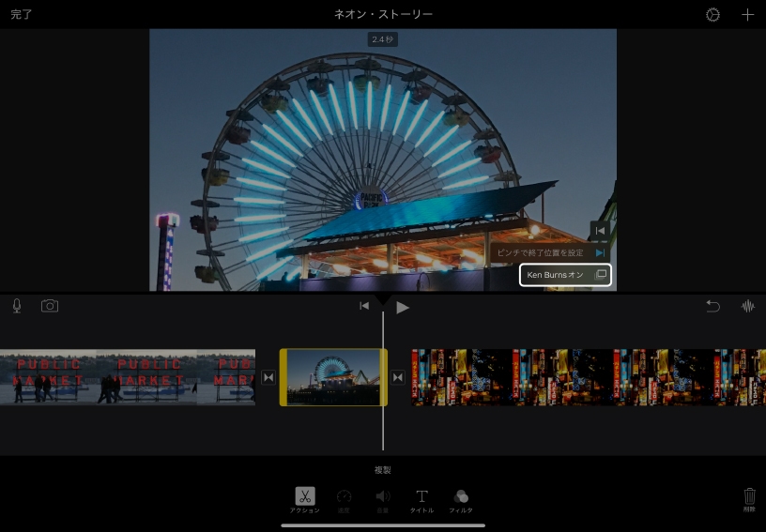The width and height of the screenshot is (766, 532).
Task: Open the add media plus menu
Action: click(747, 15)
